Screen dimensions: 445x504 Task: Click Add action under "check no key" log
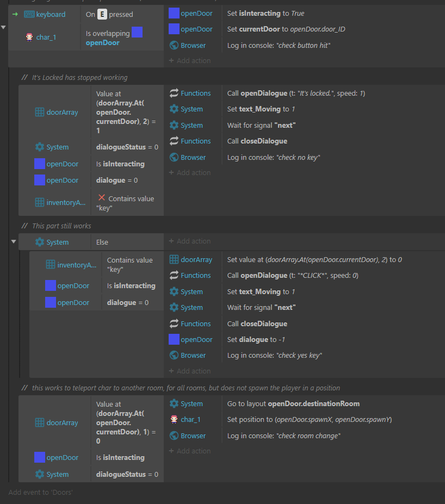(x=190, y=172)
